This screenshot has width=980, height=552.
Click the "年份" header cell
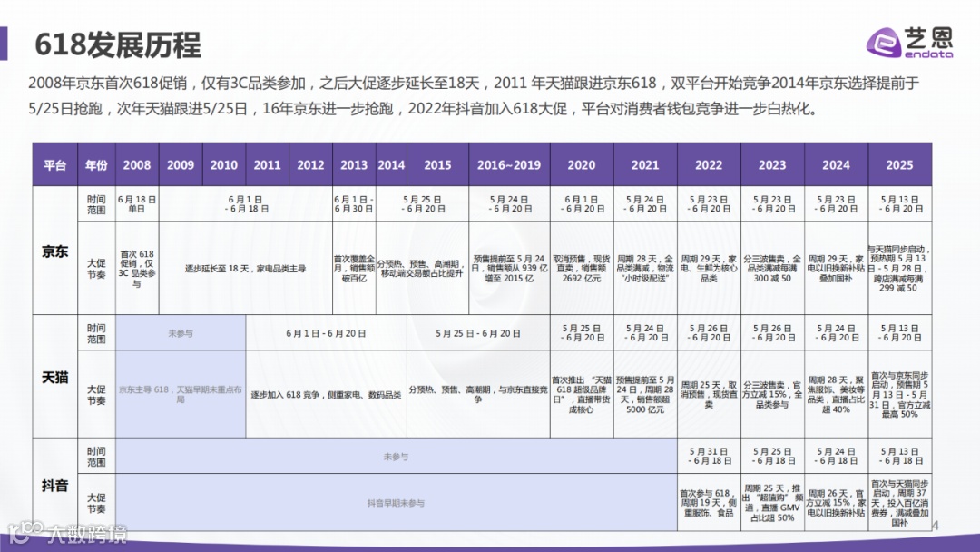tap(96, 165)
